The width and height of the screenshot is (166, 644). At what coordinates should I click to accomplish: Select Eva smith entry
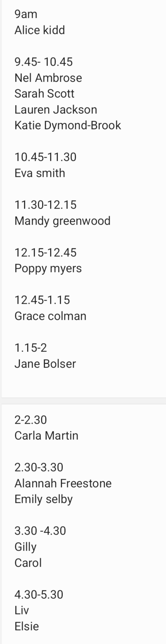click(40, 173)
